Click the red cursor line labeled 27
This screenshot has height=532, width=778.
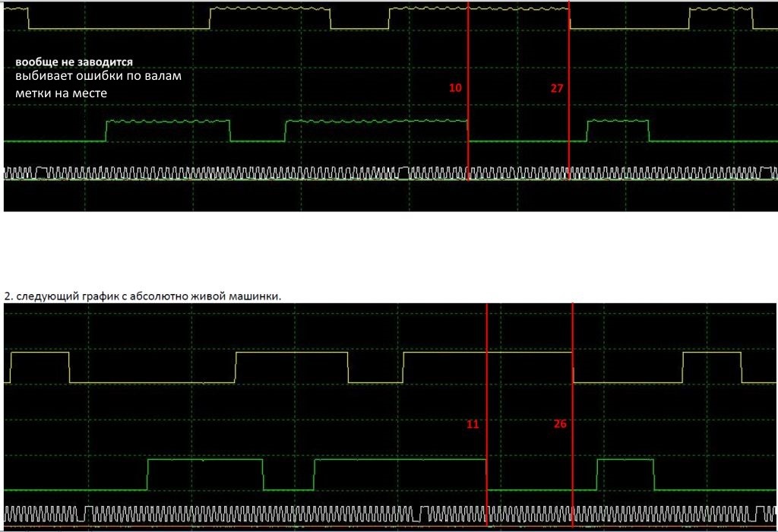click(569, 90)
